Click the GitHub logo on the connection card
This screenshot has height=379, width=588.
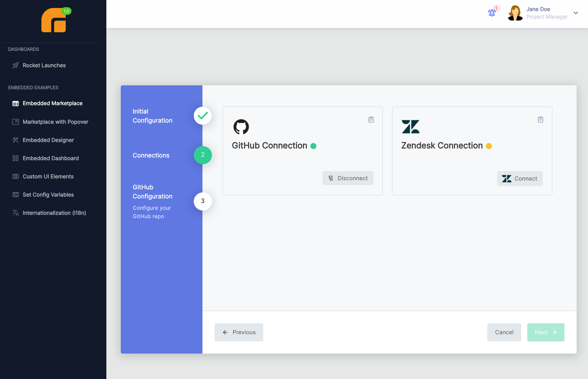coord(241,127)
